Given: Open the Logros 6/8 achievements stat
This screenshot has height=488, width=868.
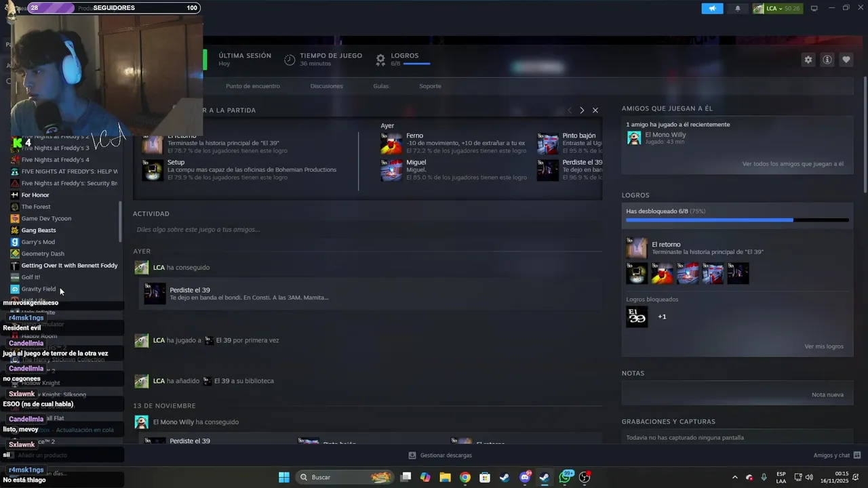Looking at the screenshot, I should (x=403, y=60).
